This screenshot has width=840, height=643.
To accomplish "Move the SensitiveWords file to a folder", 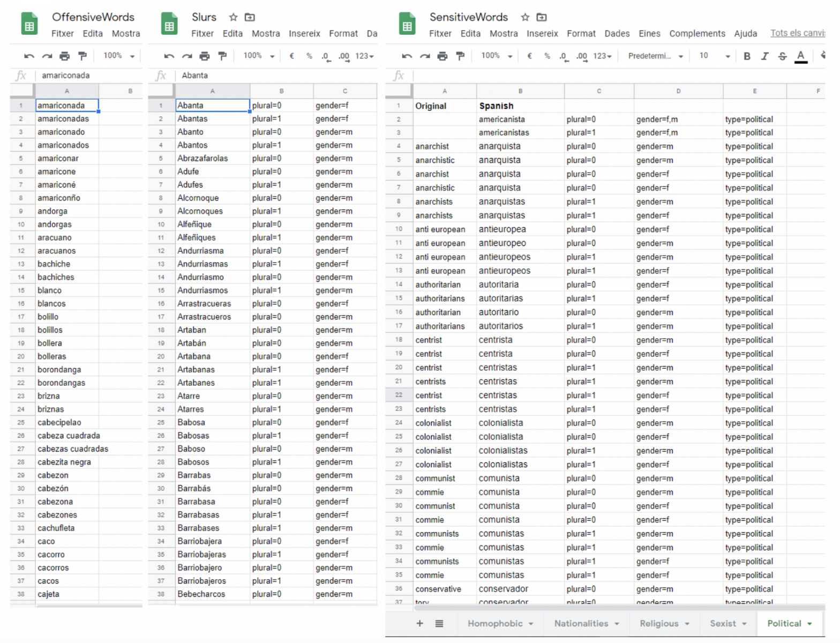I will coord(542,17).
